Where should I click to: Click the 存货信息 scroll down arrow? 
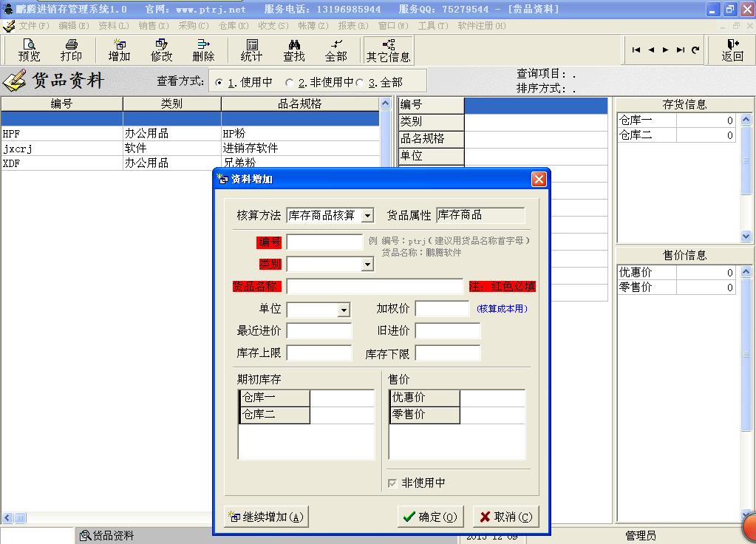(x=746, y=237)
